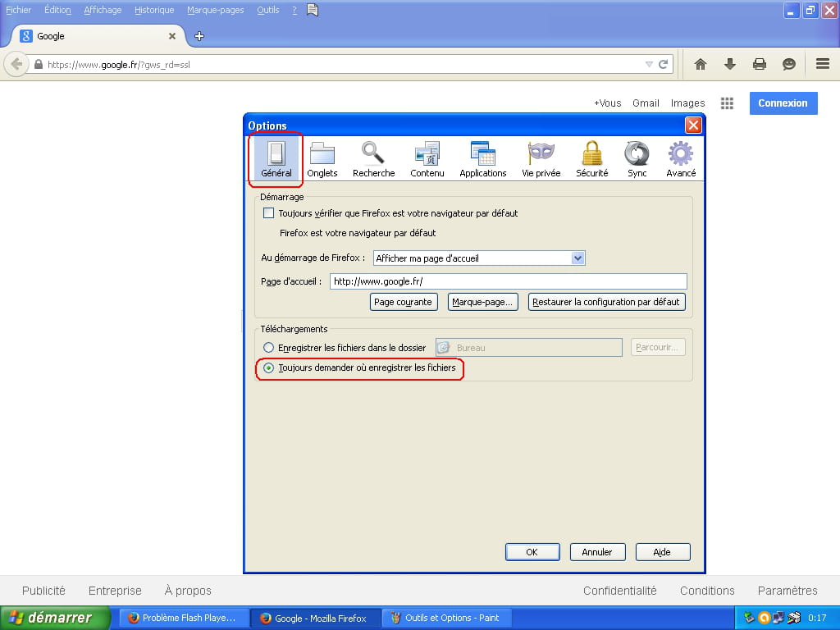Open the Firefox hamburger menu
Viewport: 840px width, 630px height.
tap(823, 64)
